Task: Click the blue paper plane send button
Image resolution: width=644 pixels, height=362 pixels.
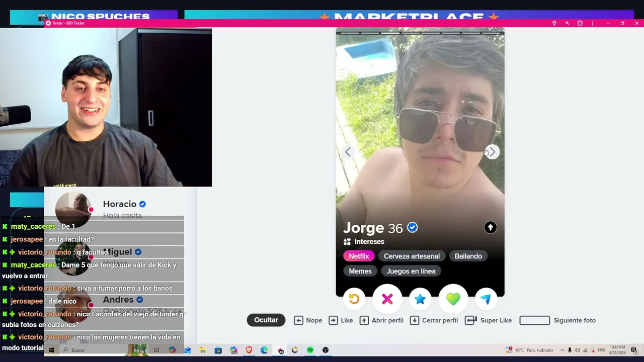Action: [486, 299]
